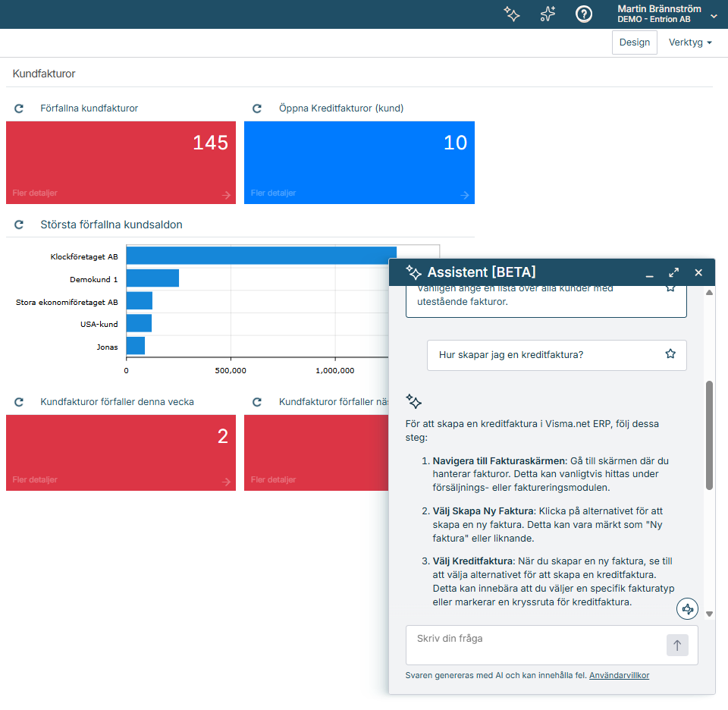Click the chat scrollbar up arrow
This screenshot has width=728, height=710.
[x=709, y=293]
